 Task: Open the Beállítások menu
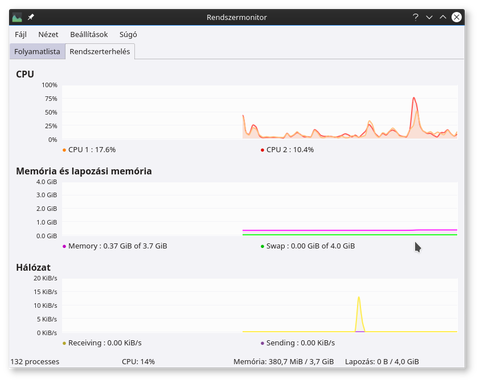pyautogui.click(x=89, y=34)
